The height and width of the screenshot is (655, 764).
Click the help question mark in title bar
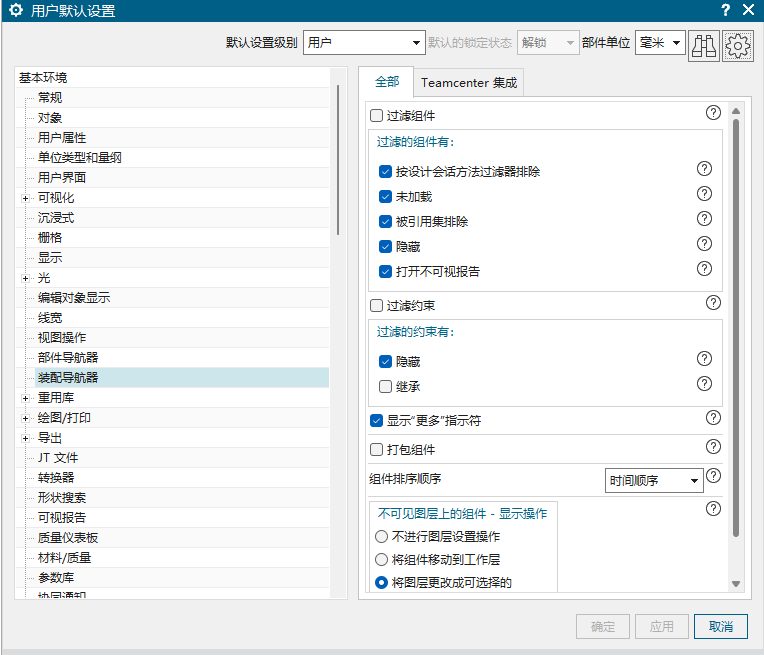(726, 10)
